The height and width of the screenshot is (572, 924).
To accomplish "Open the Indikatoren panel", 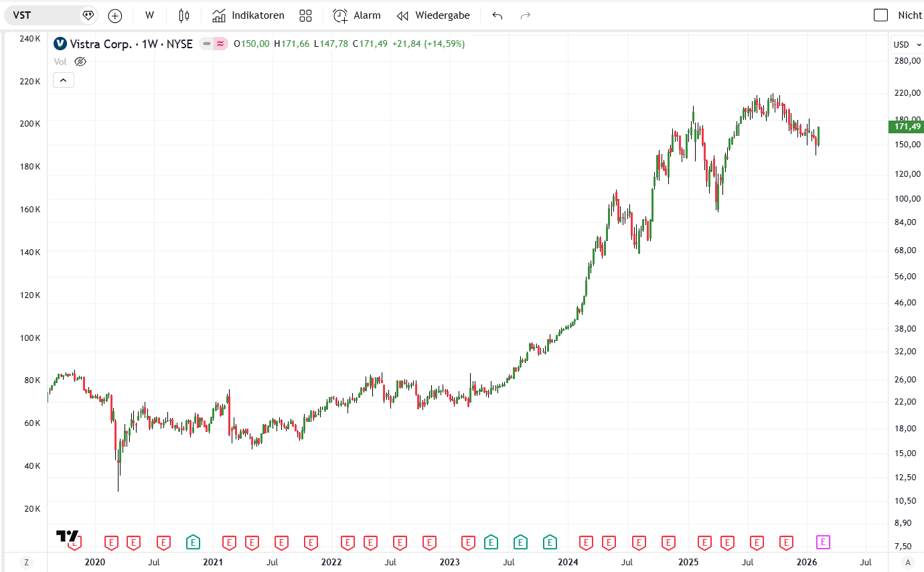I will click(248, 15).
